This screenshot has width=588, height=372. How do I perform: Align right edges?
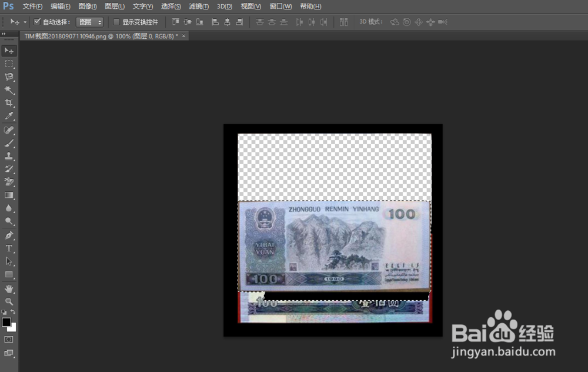(239, 22)
